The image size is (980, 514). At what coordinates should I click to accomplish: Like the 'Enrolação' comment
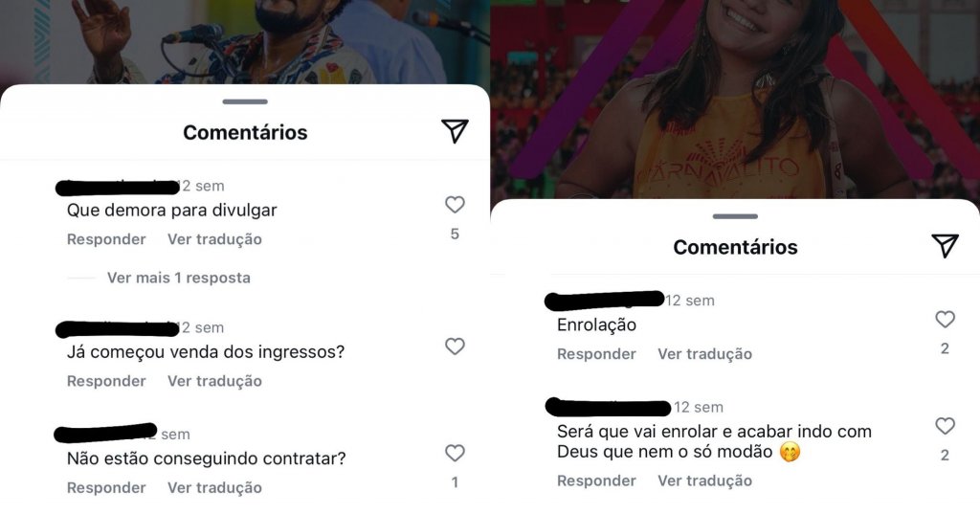[x=945, y=319]
